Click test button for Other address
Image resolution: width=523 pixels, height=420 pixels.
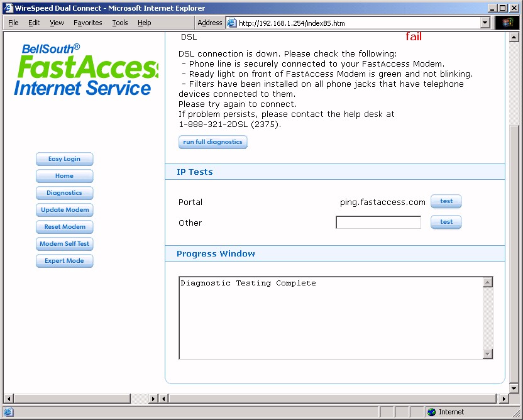[x=446, y=222]
